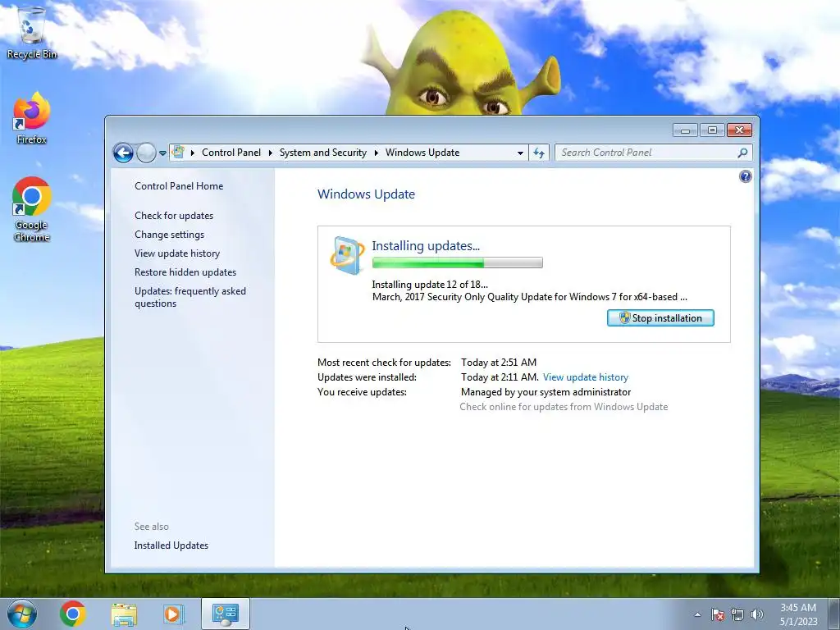This screenshot has height=630, width=840.
Task: Stop the update installation
Action: (660, 318)
